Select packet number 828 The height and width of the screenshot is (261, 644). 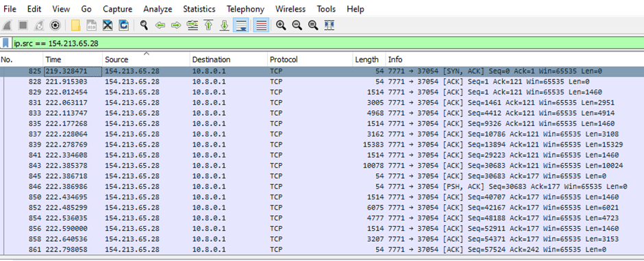point(322,82)
